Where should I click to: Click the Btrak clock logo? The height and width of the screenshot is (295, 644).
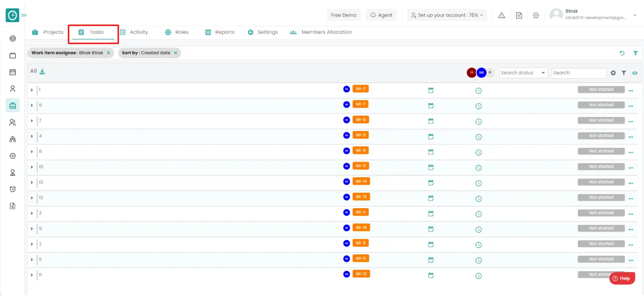click(12, 15)
